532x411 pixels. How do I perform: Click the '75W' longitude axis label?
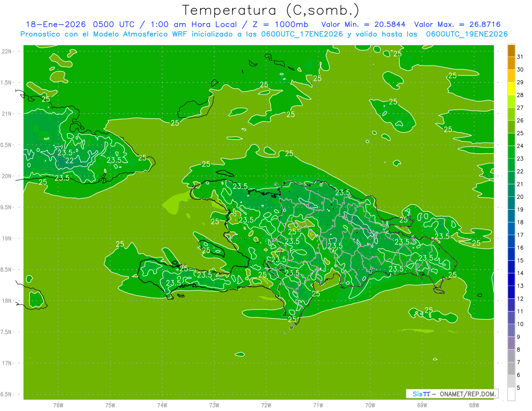coord(110,405)
